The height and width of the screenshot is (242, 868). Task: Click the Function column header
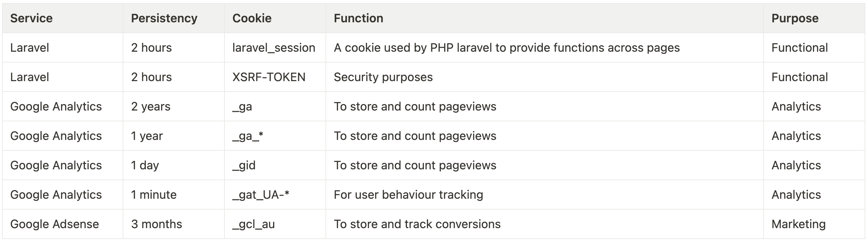coord(359,18)
